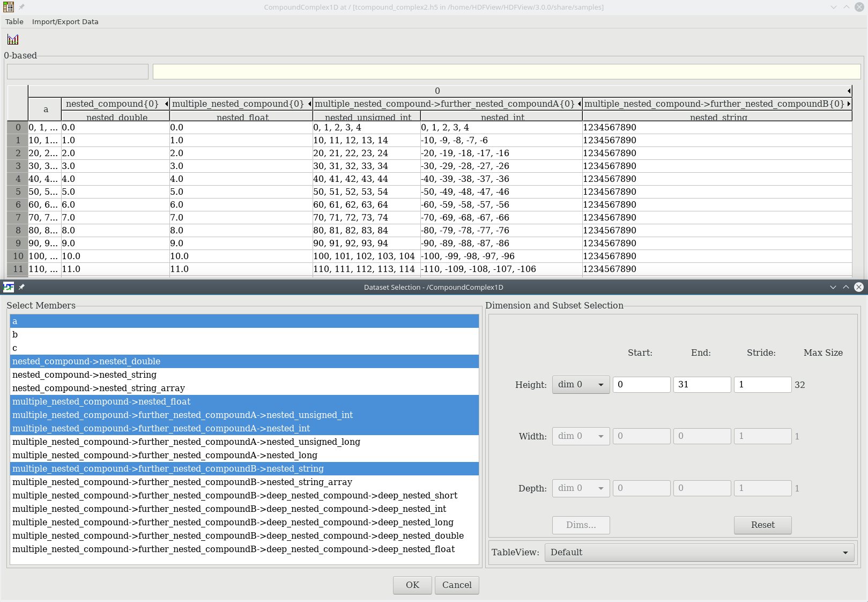Click the nested_unsigned_int column header
The width and height of the screenshot is (868, 602).
click(367, 116)
